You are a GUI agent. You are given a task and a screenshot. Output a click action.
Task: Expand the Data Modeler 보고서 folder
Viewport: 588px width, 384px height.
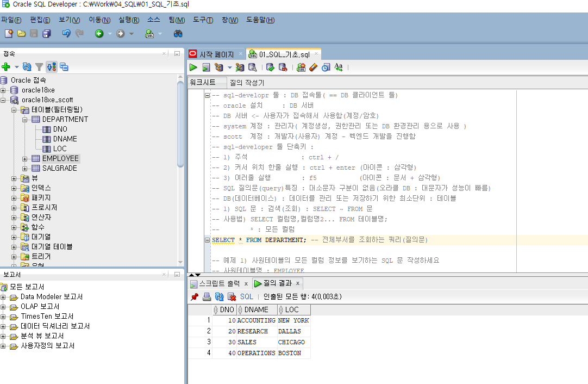(x=3, y=297)
